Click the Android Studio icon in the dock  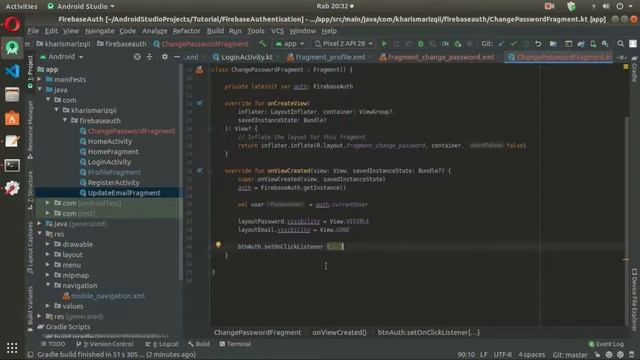pyautogui.click(x=12, y=48)
